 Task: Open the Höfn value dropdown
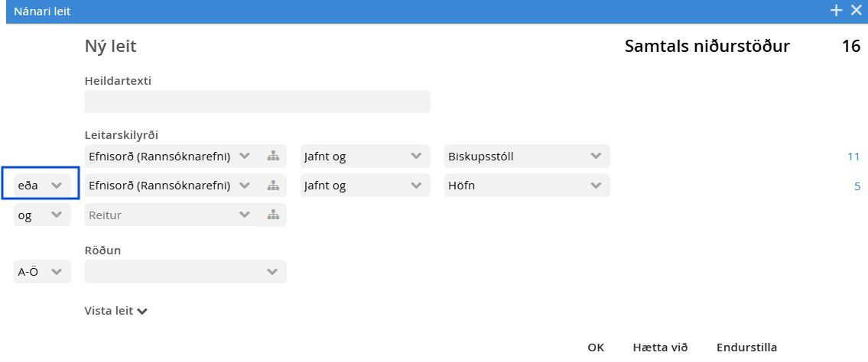(x=527, y=186)
